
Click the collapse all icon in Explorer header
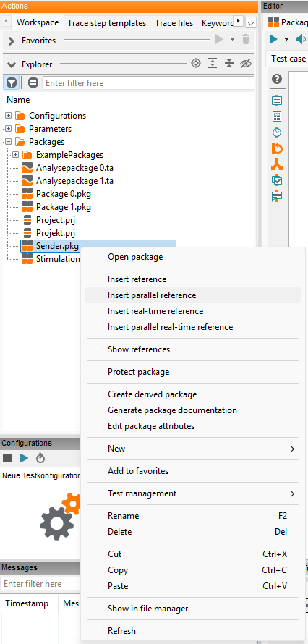coord(229,63)
